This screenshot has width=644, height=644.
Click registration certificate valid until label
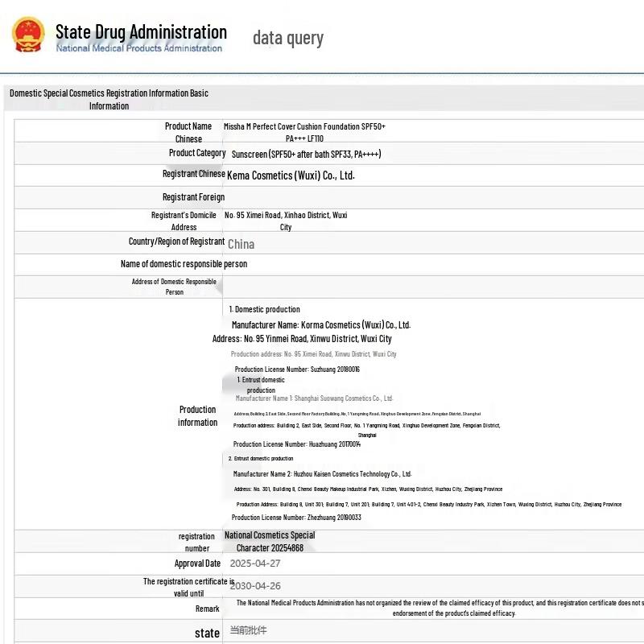(x=188, y=588)
